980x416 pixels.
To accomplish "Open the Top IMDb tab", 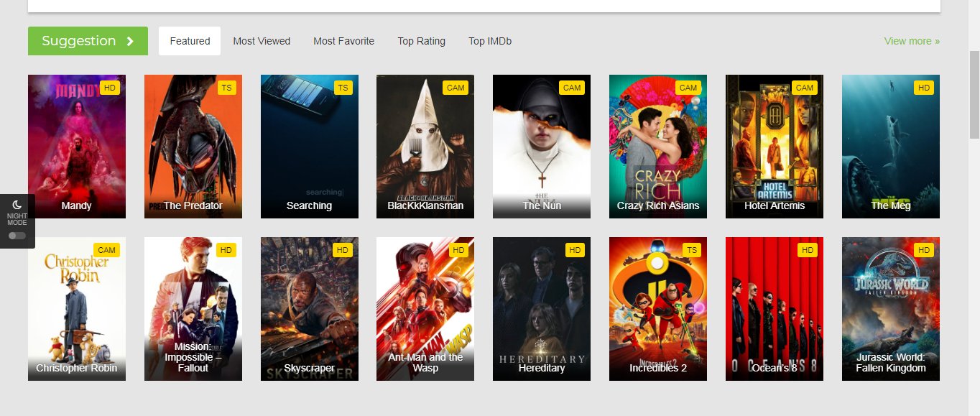I will coord(490,41).
